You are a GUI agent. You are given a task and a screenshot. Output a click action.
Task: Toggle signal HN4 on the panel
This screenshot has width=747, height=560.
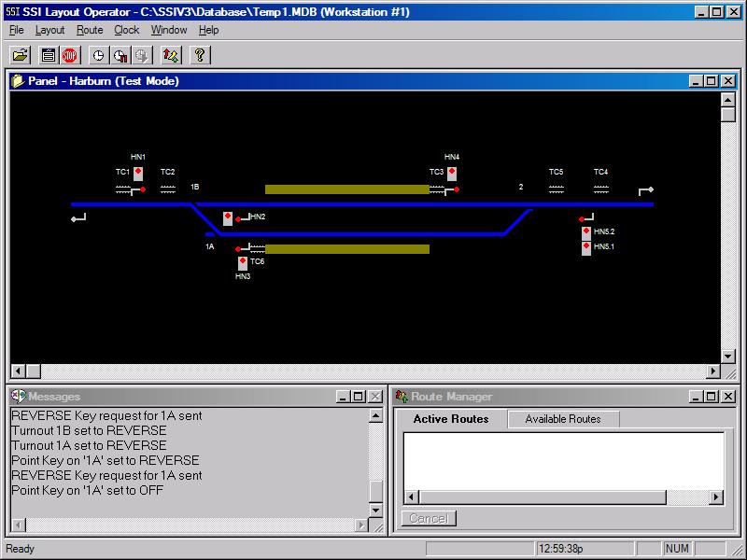[451, 172]
